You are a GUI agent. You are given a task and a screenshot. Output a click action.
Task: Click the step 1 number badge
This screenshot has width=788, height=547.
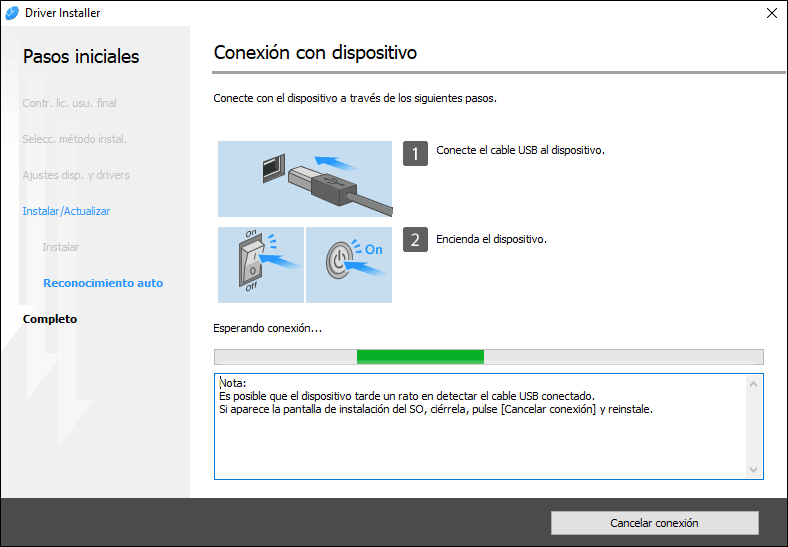pos(415,152)
